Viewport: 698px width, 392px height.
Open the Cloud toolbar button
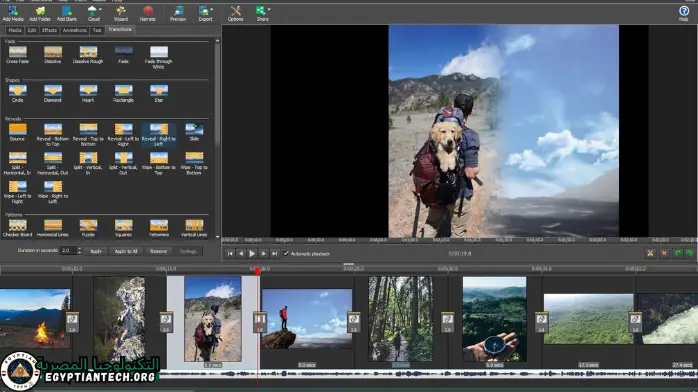(94, 13)
